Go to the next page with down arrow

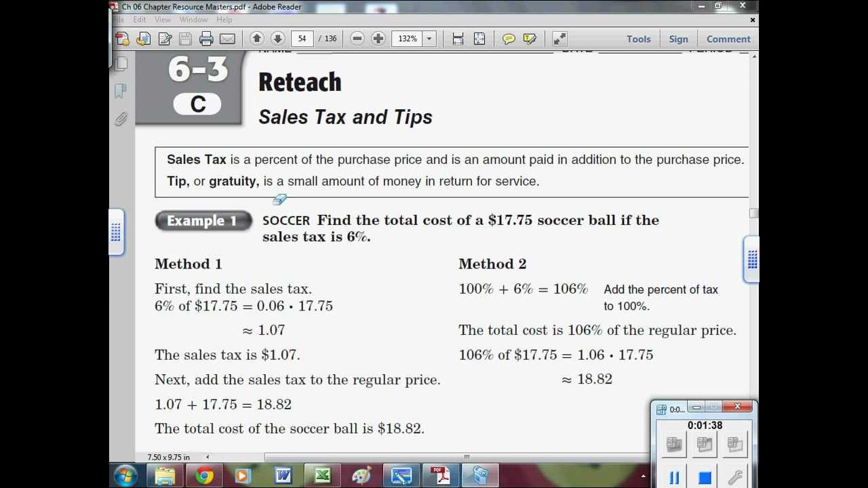click(277, 39)
